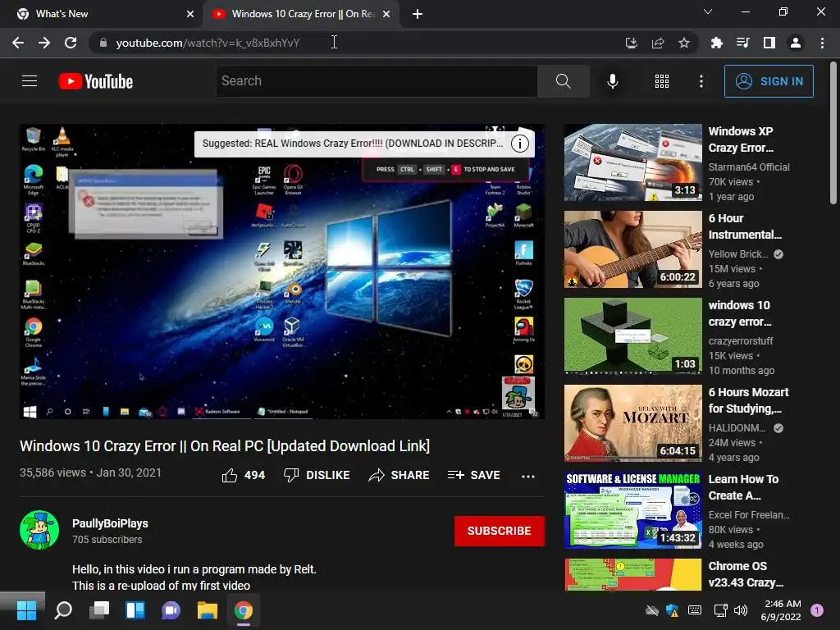Go to YouTube home via logo
The image size is (840, 630).
tap(96, 81)
